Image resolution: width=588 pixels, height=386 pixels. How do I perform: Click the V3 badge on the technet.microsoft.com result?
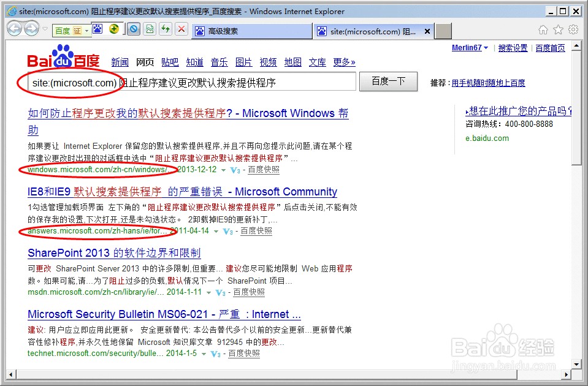point(216,355)
